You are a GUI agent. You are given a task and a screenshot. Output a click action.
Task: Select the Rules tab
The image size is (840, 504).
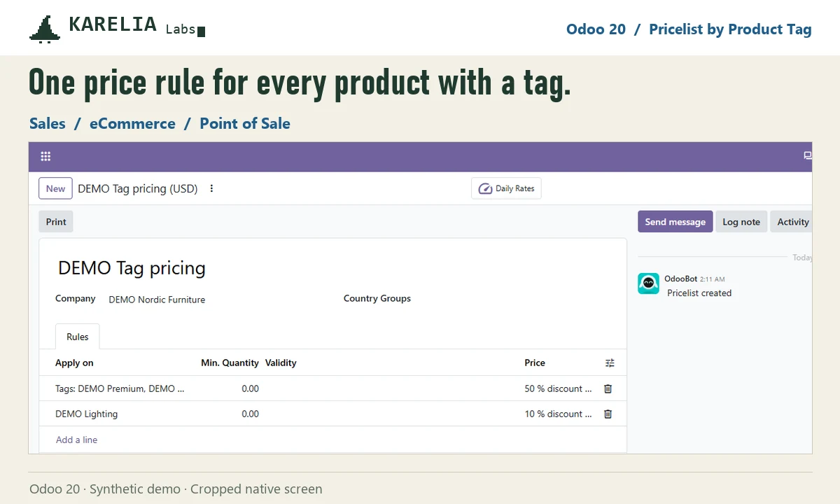point(77,337)
